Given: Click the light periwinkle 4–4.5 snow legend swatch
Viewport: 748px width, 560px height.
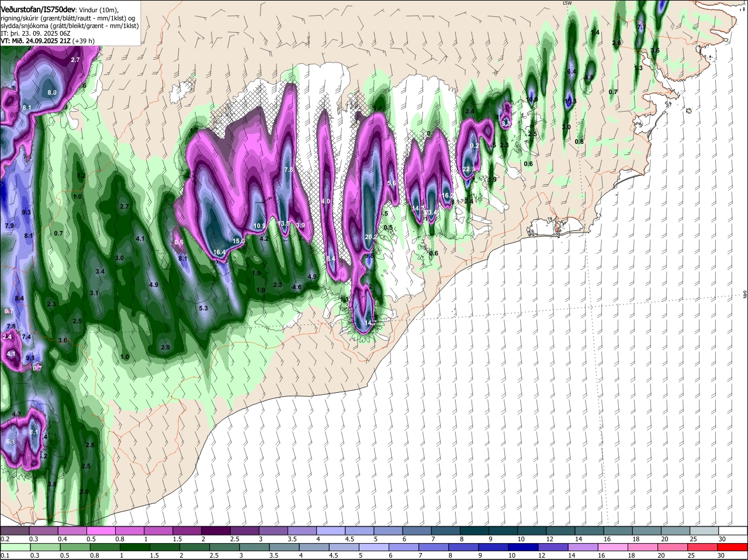Looking at the screenshot, I should pyautogui.click(x=331, y=531).
